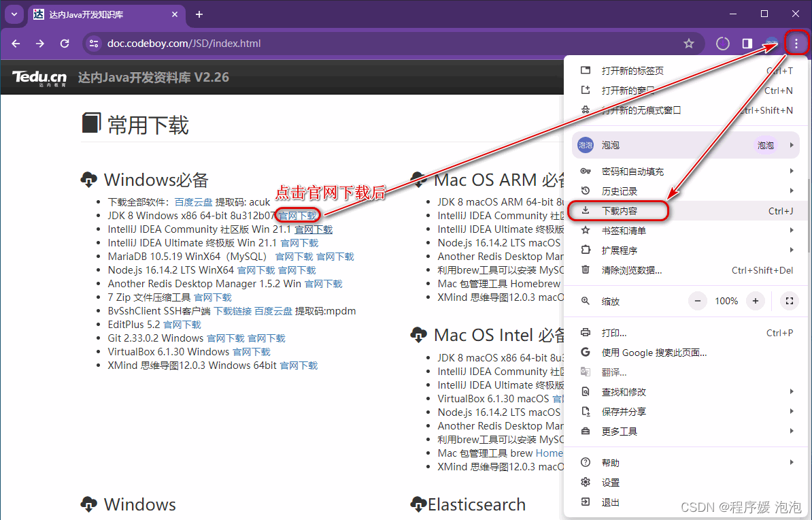This screenshot has height=520, width=812.
Task: Click the browser back arrow
Action: 15,43
